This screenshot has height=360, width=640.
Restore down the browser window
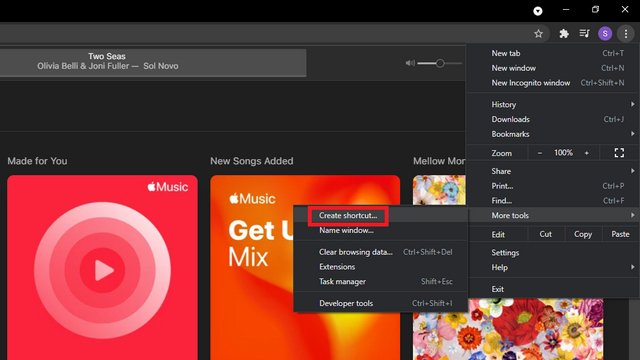[596, 9]
